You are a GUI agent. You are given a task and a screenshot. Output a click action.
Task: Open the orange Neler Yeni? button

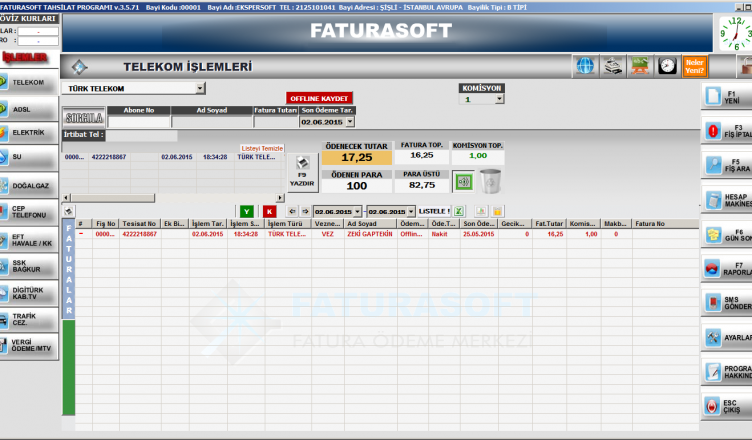point(694,66)
